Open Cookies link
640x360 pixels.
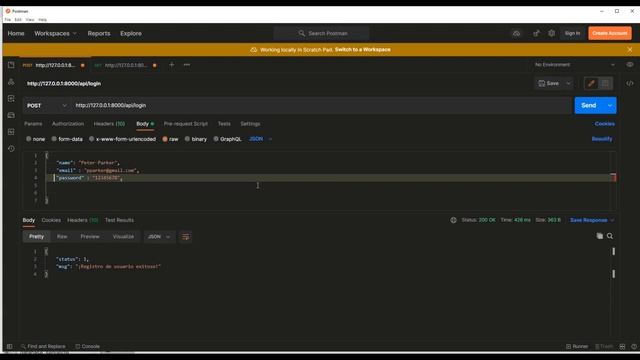(604, 124)
